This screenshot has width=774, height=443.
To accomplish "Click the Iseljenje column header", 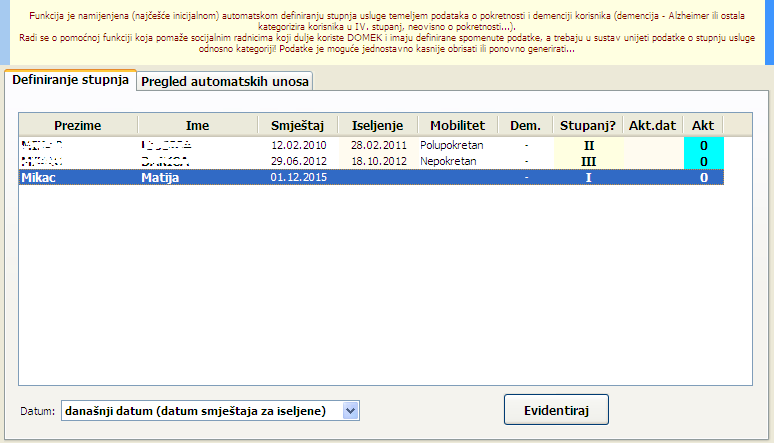I will click(x=378, y=125).
